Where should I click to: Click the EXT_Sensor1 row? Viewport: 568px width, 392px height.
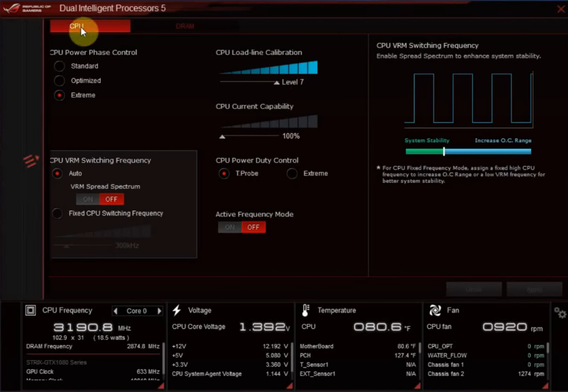tap(358, 374)
